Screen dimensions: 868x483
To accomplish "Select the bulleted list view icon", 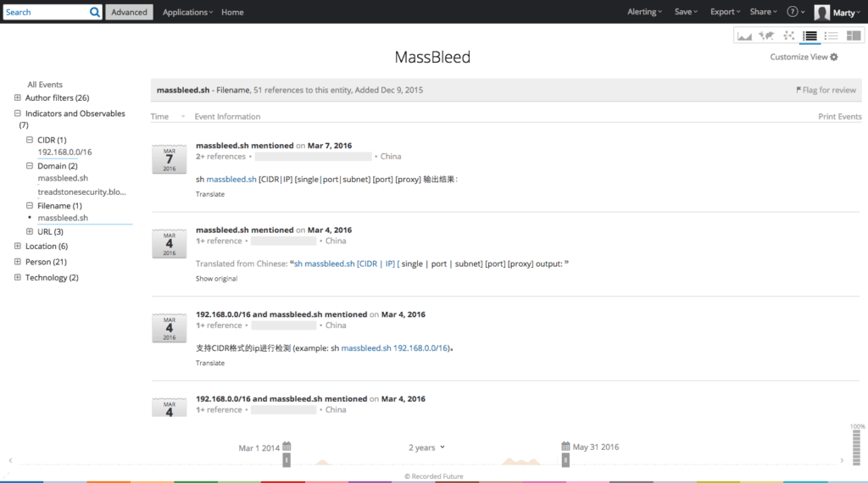I will (x=831, y=36).
